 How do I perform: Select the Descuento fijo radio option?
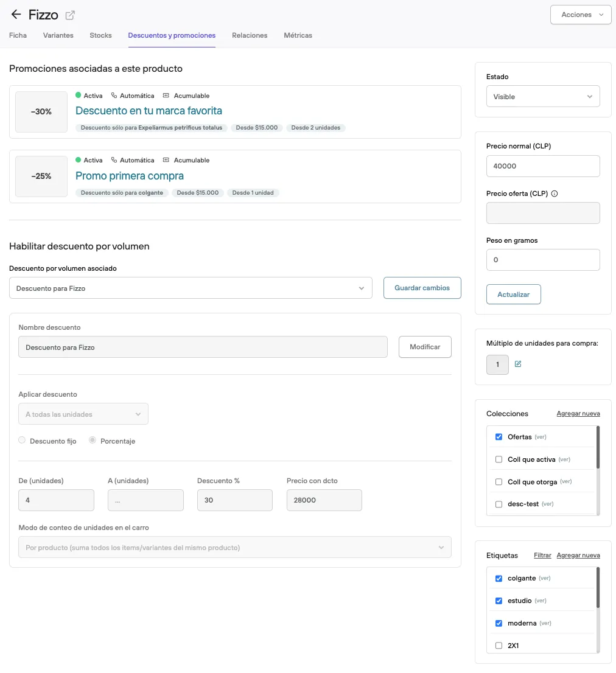tap(22, 440)
